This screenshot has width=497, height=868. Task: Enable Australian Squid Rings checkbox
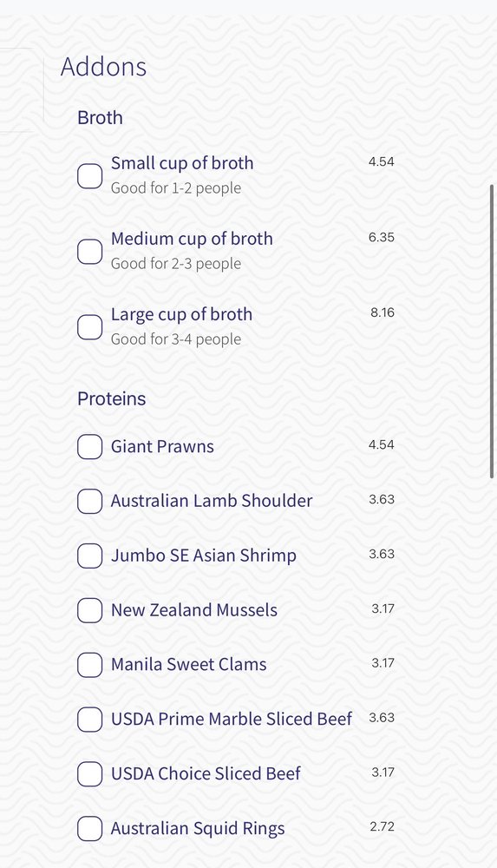pos(89,829)
